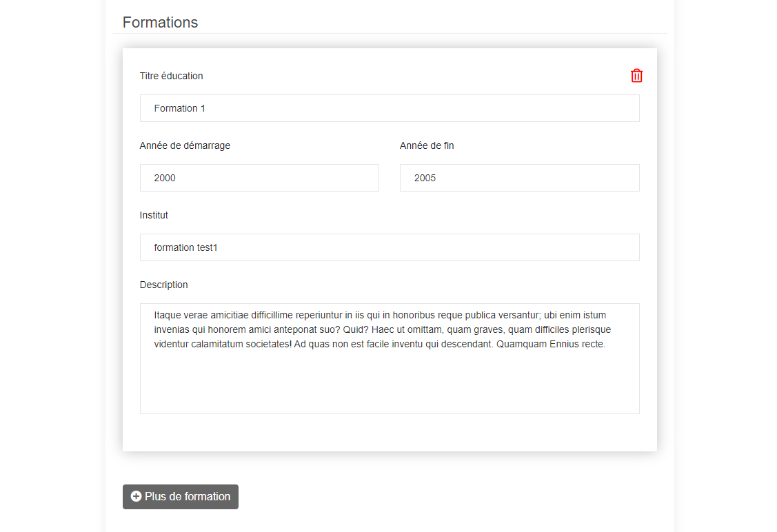Click the words 'publica versantur' in the description
The height and width of the screenshot is (532, 777).
pyautogui.click(x=499, y=315)
